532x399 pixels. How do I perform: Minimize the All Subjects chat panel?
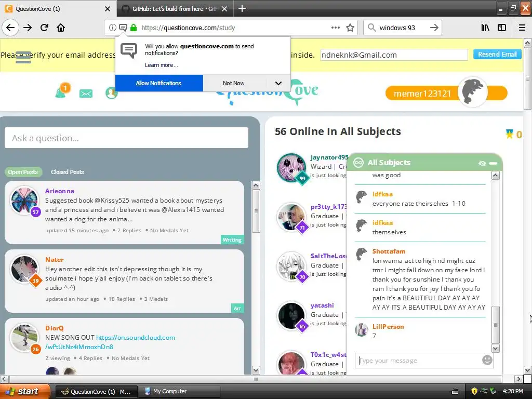coord(493,163)
